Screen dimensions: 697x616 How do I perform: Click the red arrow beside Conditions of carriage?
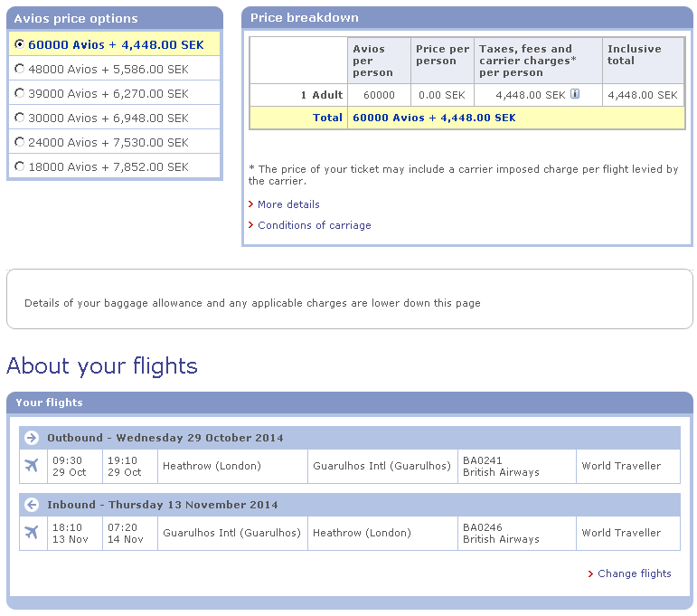pos(251,225)
